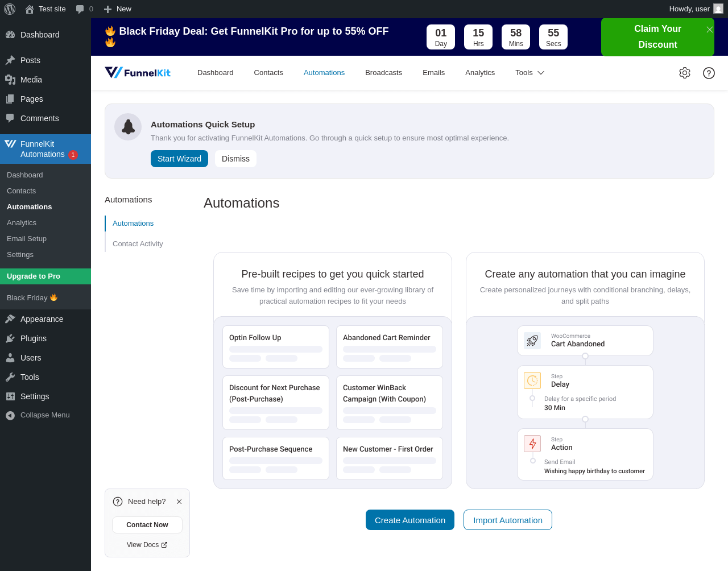Image resolution: width=728 pixels, height=571 pixels.
Task: Open Analytics tab in FunnelKit nav
Action: 480,73
